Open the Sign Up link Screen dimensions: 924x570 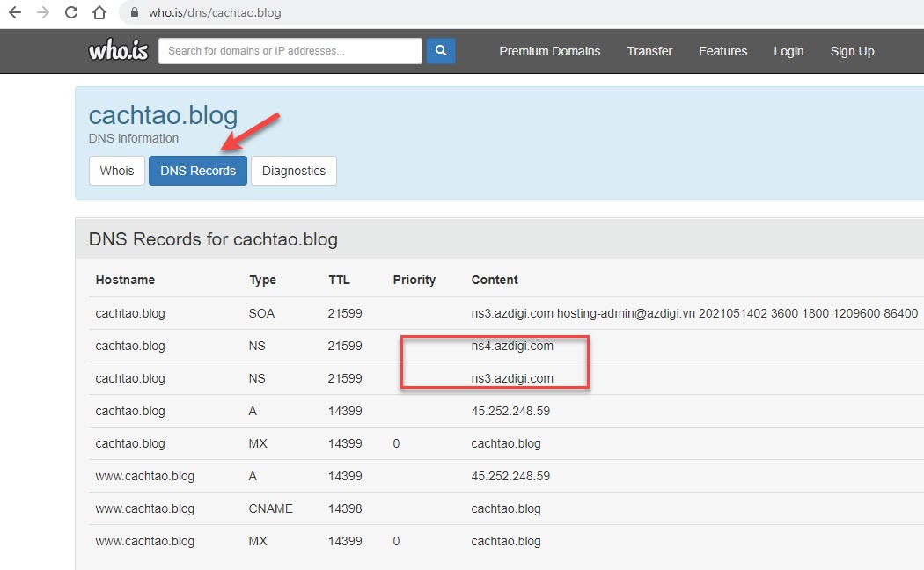pos(852,51)
